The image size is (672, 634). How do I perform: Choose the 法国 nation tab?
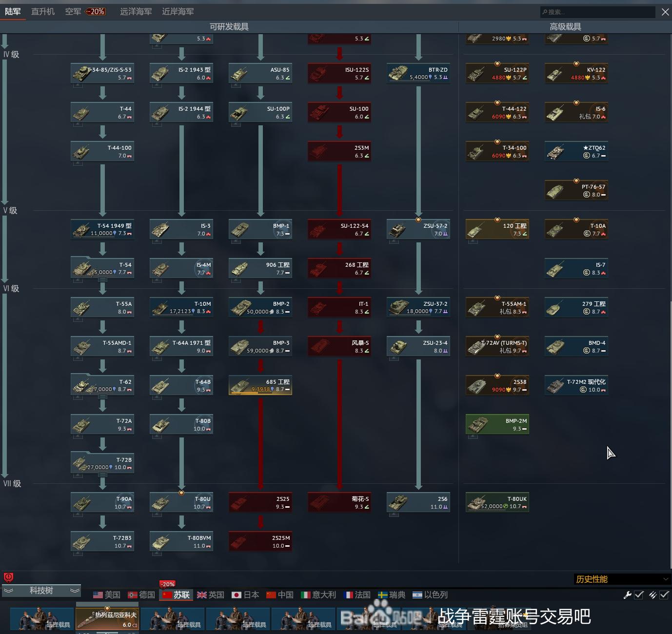click(357, 594)
